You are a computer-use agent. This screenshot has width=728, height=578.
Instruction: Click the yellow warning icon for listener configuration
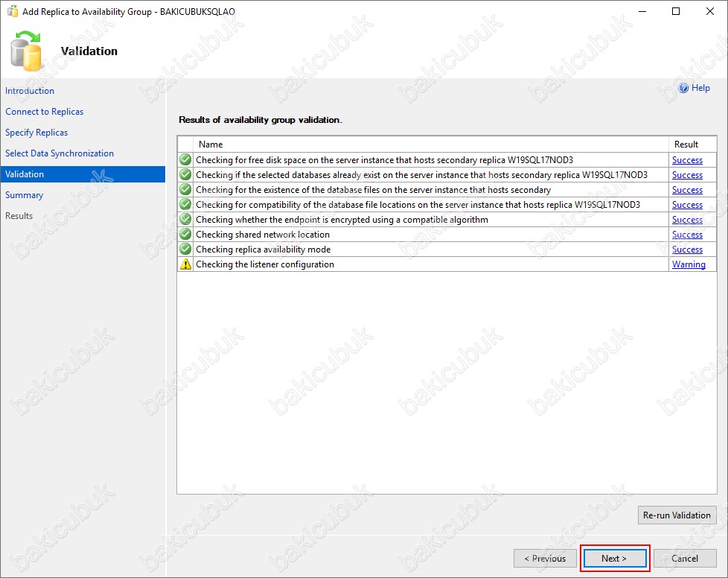pos(185,264)
